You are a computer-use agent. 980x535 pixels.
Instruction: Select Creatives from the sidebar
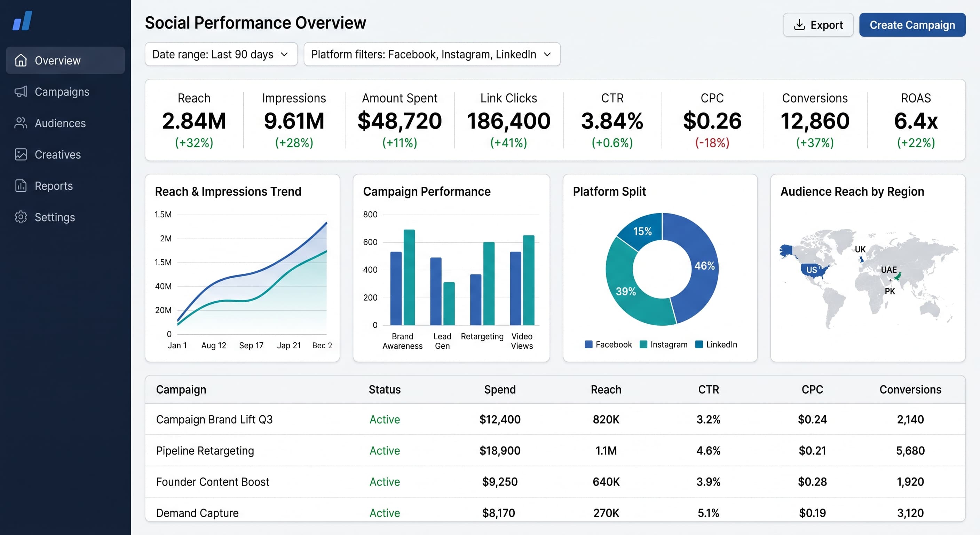65,154
